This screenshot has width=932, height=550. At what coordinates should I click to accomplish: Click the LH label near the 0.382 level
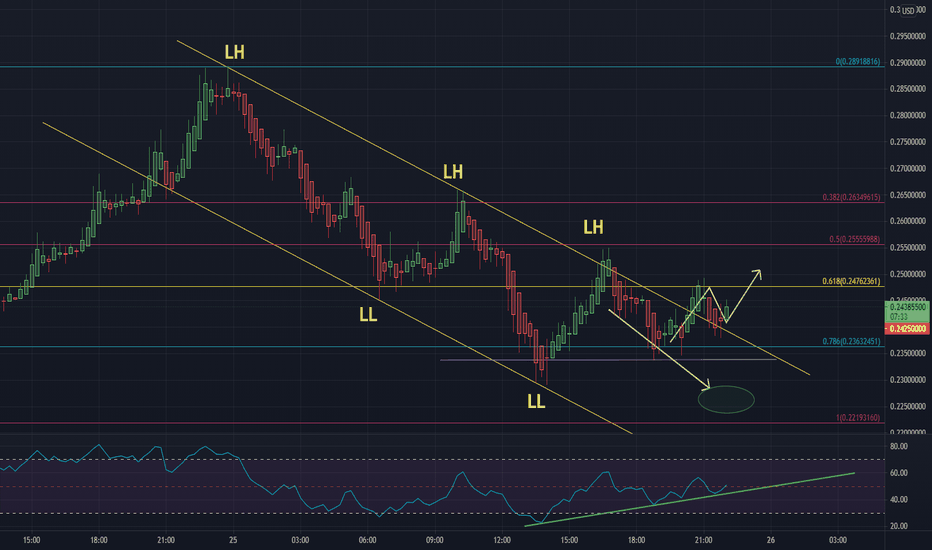pos(453,172)
